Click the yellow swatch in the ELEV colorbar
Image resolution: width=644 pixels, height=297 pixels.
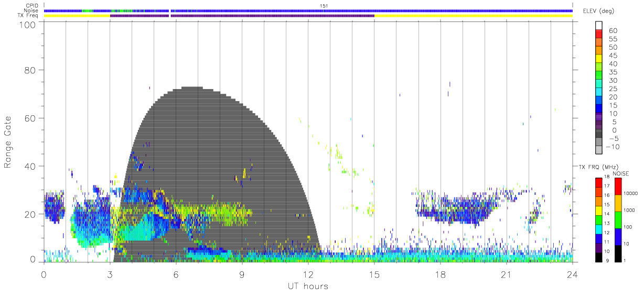(x=599, y=60)
